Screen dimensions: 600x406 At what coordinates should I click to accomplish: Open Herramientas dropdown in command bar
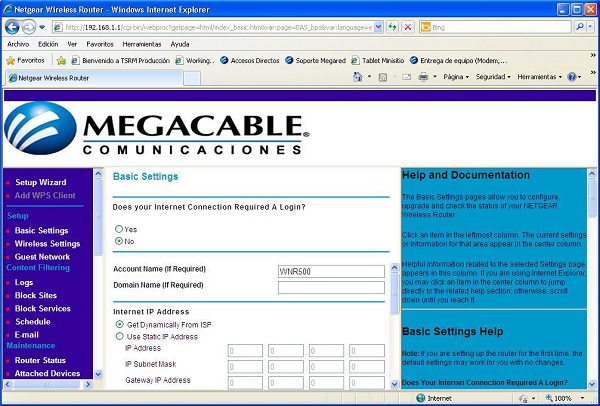pyautogui.click(x=540, y=77)
